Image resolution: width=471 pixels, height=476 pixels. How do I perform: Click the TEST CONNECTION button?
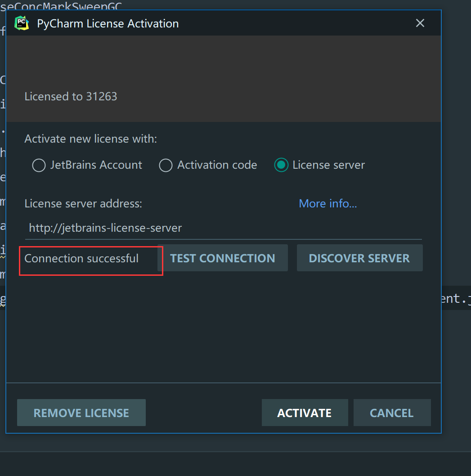[x=223, y=258]
